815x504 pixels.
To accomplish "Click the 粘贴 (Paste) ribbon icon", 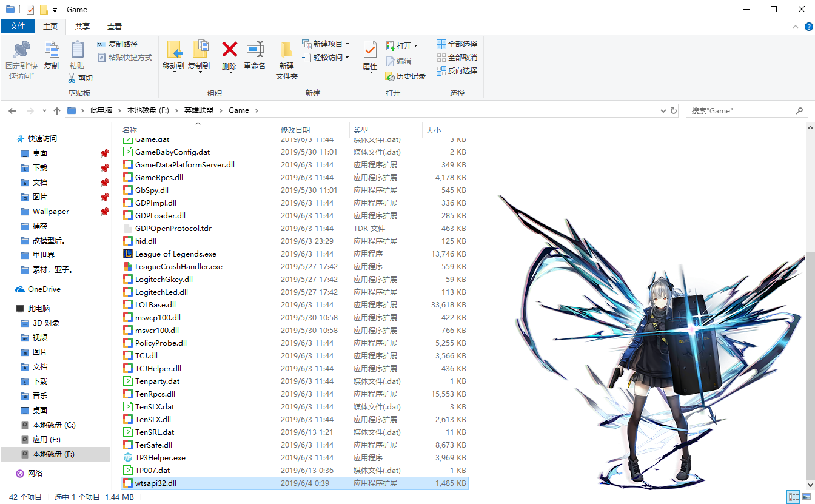I will coord(77,50).
